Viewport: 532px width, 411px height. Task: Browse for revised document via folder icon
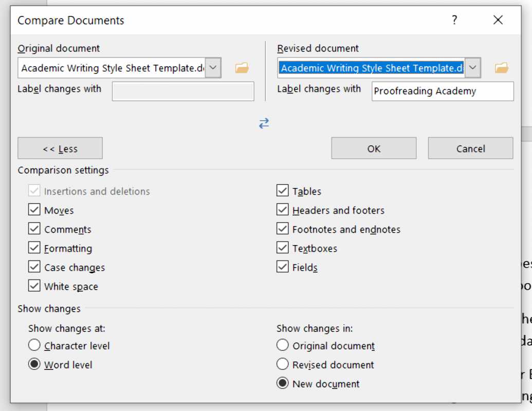[502, 68]
